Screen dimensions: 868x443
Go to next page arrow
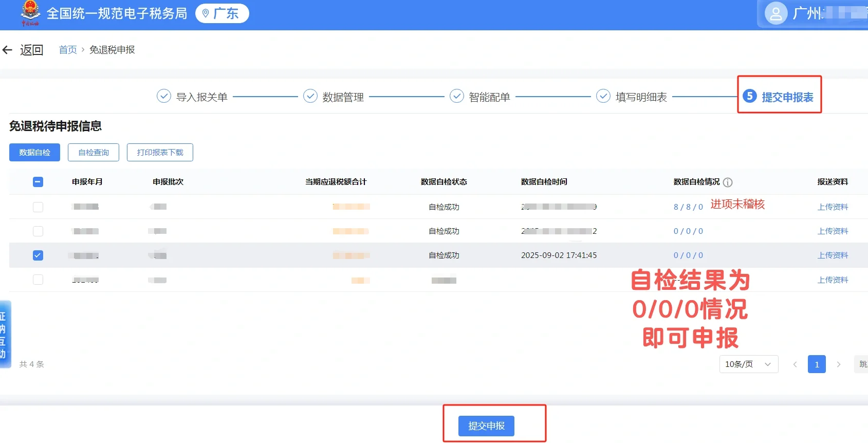(x=838, y=364)
